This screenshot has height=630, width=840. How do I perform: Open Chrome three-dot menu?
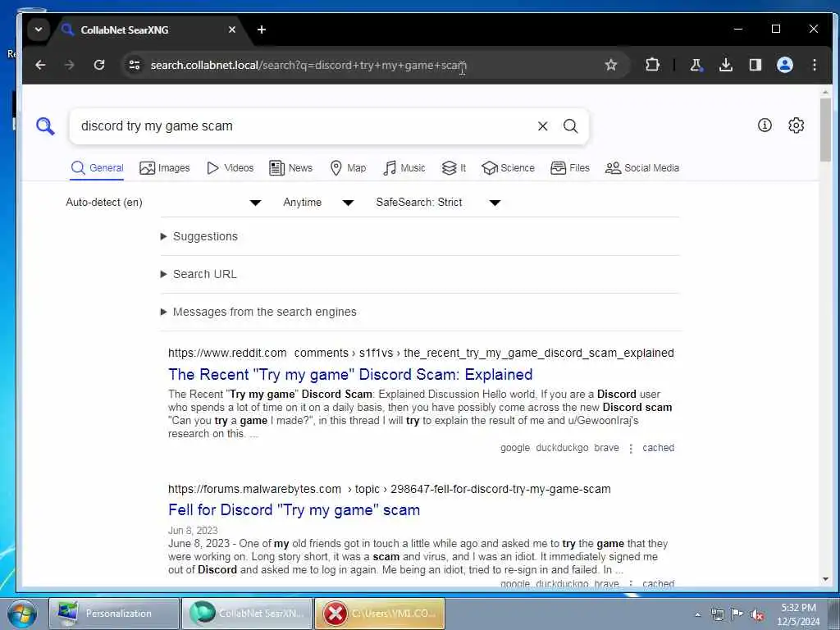point(815,65)
